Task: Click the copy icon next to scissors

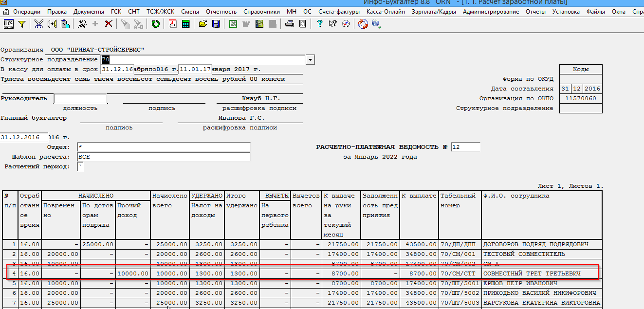Action: click(52, 23)
